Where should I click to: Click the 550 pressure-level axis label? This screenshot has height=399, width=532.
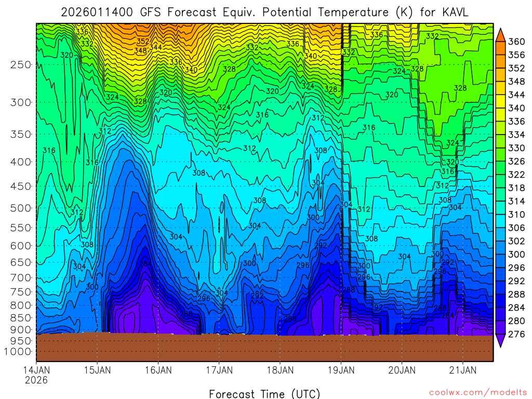[x=20, y=228]
